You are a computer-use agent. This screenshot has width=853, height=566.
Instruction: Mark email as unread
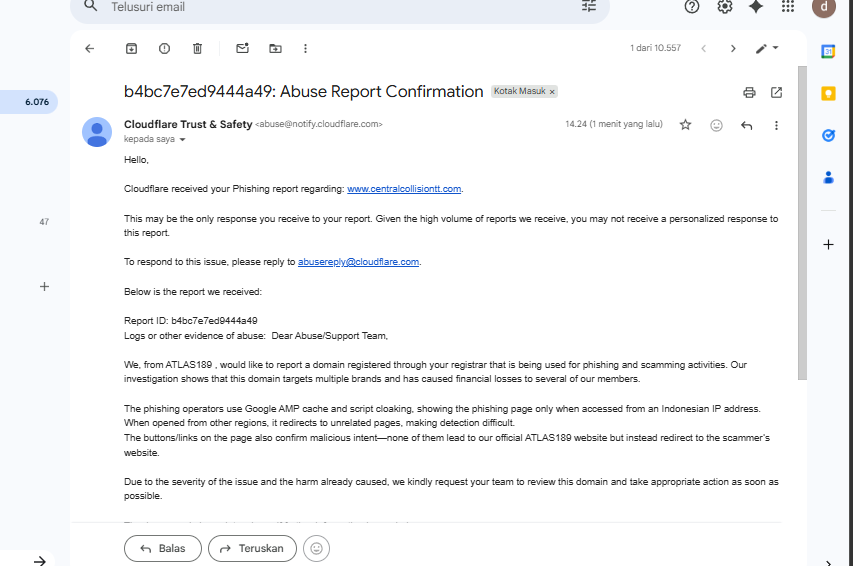pyautogui.click(x=242, y=48)
